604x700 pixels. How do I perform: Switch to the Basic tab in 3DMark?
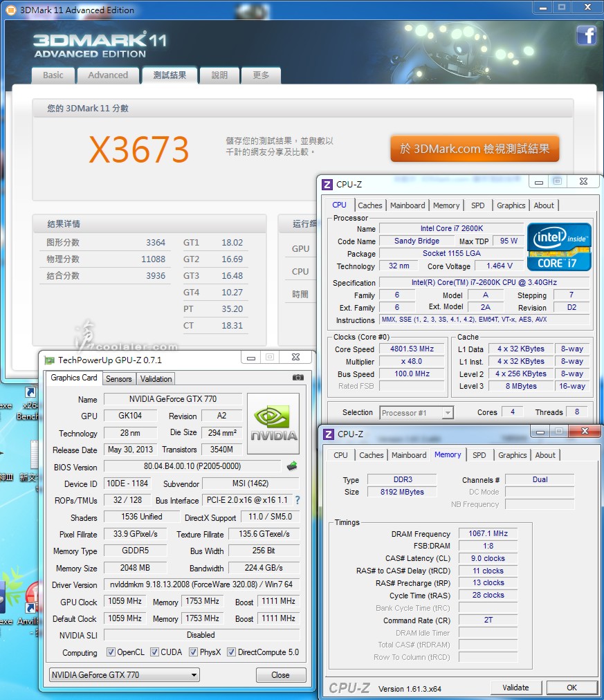53,75
